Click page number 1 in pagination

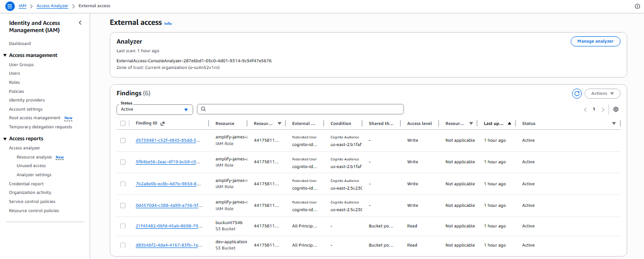tap(594, 110)
